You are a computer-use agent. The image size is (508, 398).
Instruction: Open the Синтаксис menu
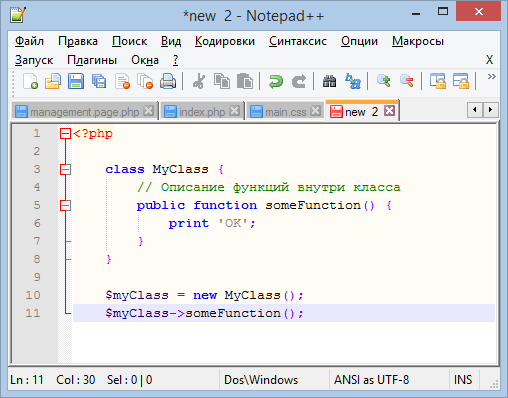coord(298,41)
